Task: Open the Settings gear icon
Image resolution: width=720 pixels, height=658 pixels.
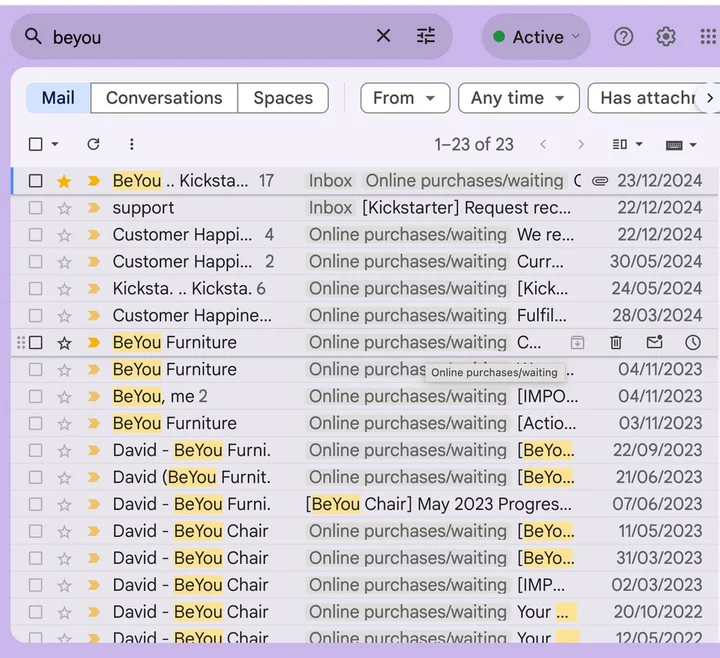Action: (666, 37)
